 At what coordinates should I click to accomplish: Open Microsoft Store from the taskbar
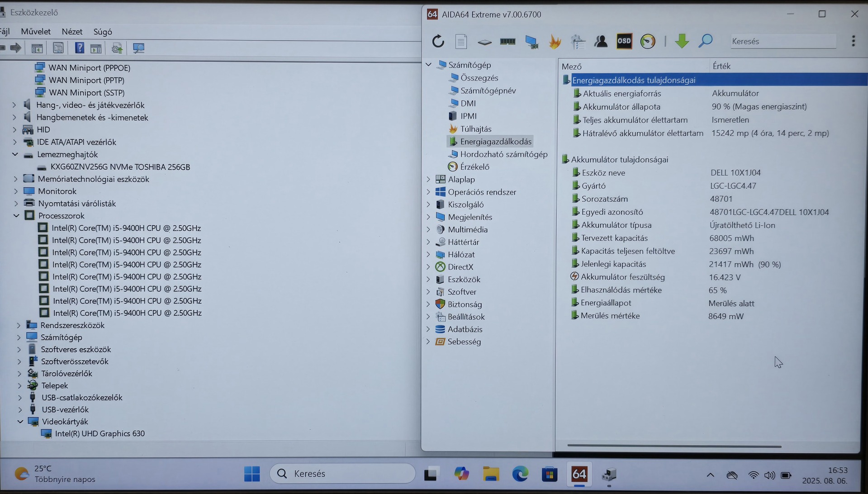point(550,474)
